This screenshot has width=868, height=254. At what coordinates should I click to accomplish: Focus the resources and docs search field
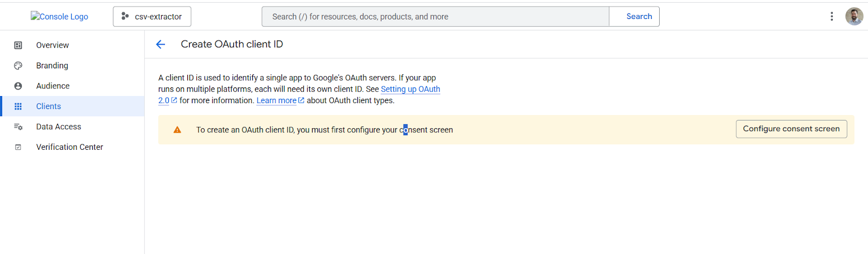point(435,16)
